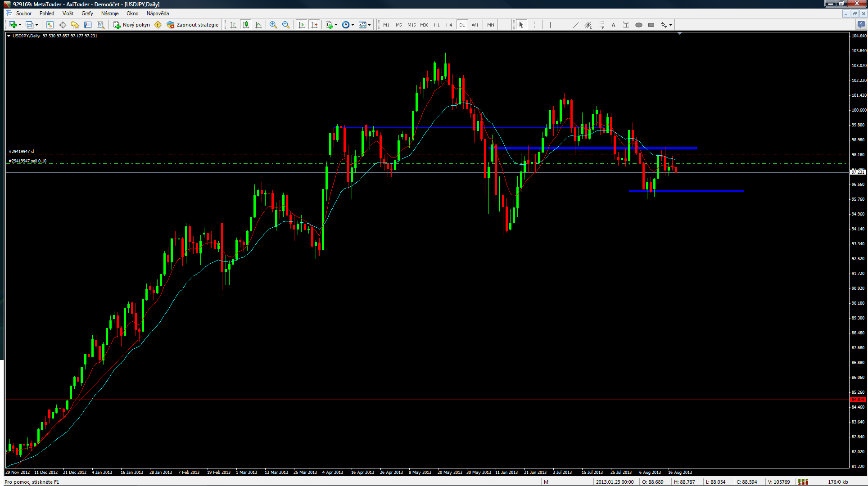Select the crosshair cursor tool
868x486 pixels.
[x=534, y=25]
